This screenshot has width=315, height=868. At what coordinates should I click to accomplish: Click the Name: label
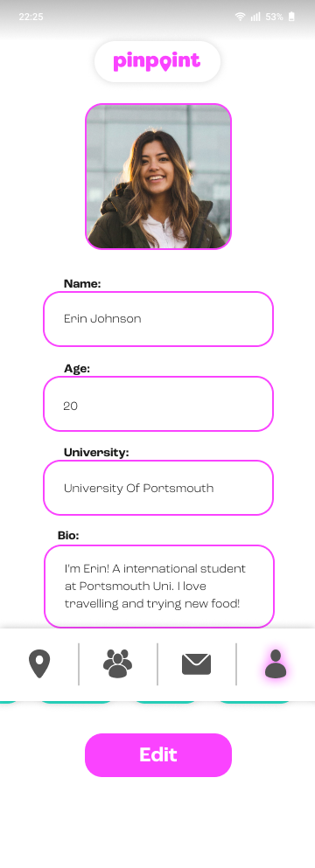[82, 284]
